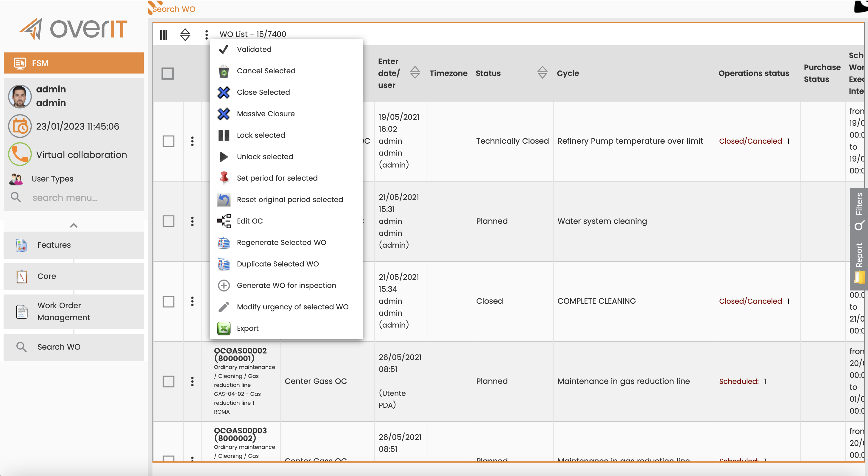Click the orange phone Virtual collaboration icon
Screen dimensions: 868x476
point(20,154)
